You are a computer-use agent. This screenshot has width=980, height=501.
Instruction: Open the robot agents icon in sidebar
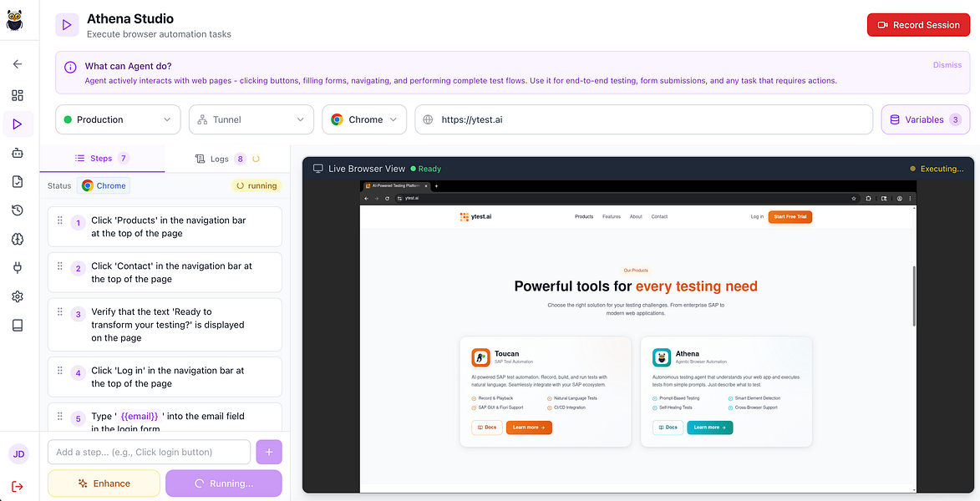point(18,153)
